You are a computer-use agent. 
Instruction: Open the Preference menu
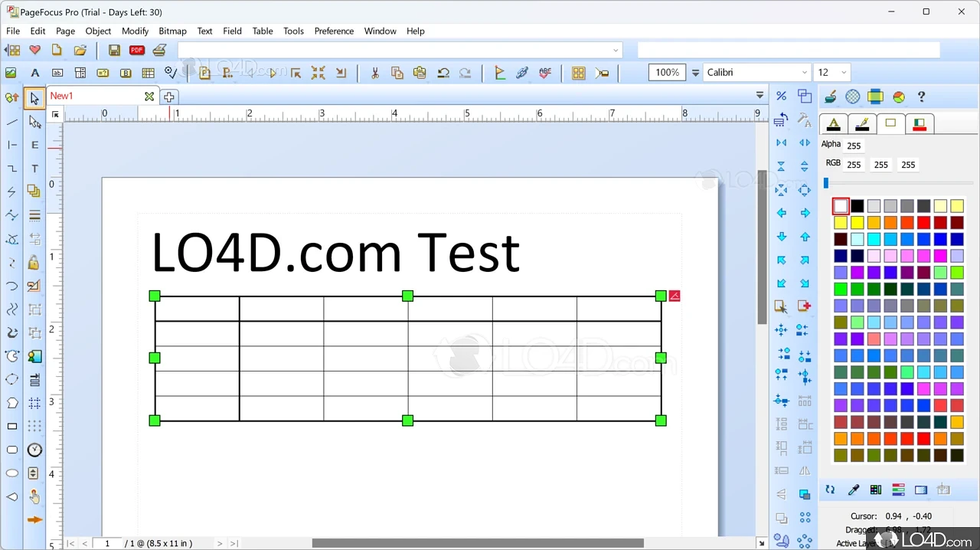[x=334, y=31]
